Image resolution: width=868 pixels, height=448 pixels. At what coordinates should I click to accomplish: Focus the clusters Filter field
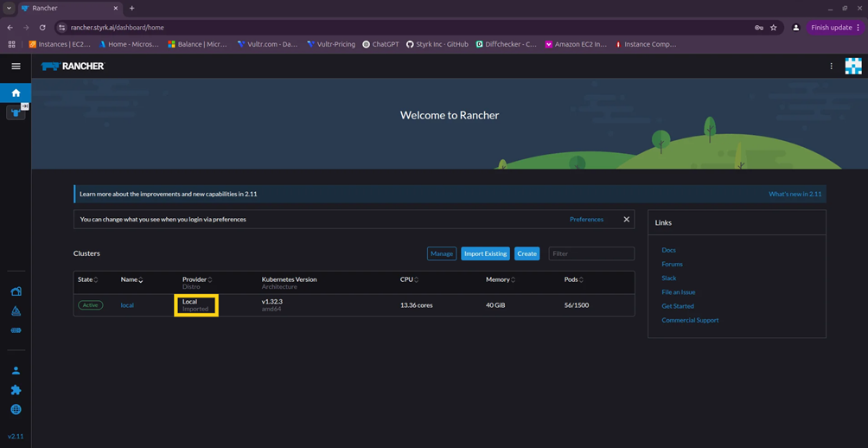pos(591,253)
